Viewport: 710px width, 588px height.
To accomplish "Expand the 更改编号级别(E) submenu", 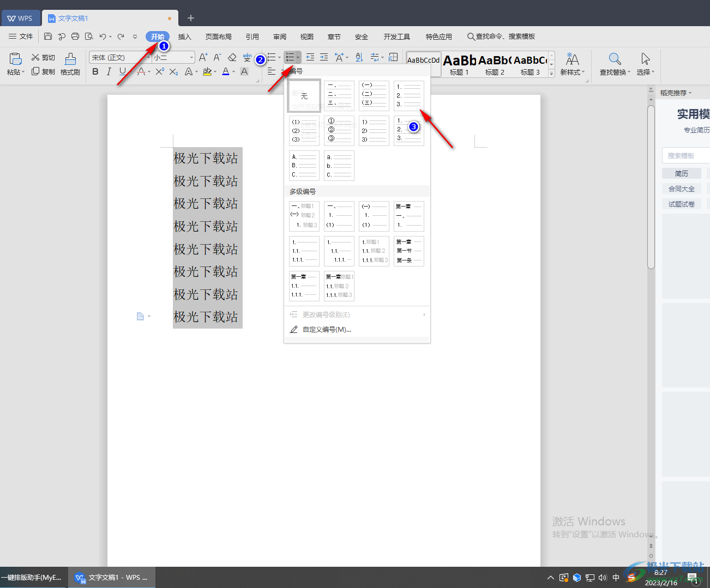I will [x=357, y=314].
